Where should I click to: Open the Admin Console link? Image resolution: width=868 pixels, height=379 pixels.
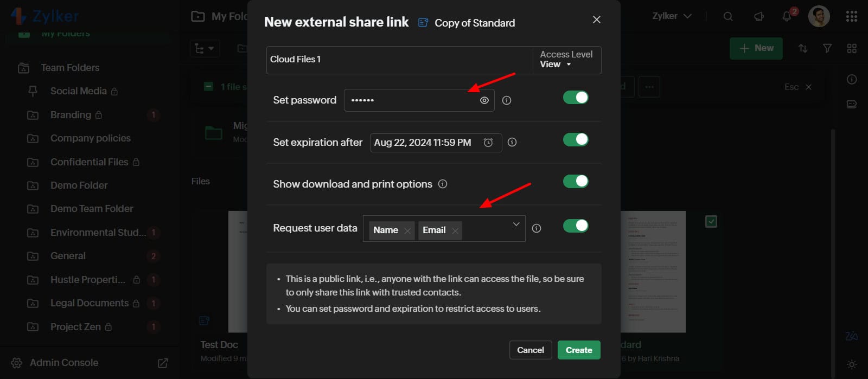64,363
